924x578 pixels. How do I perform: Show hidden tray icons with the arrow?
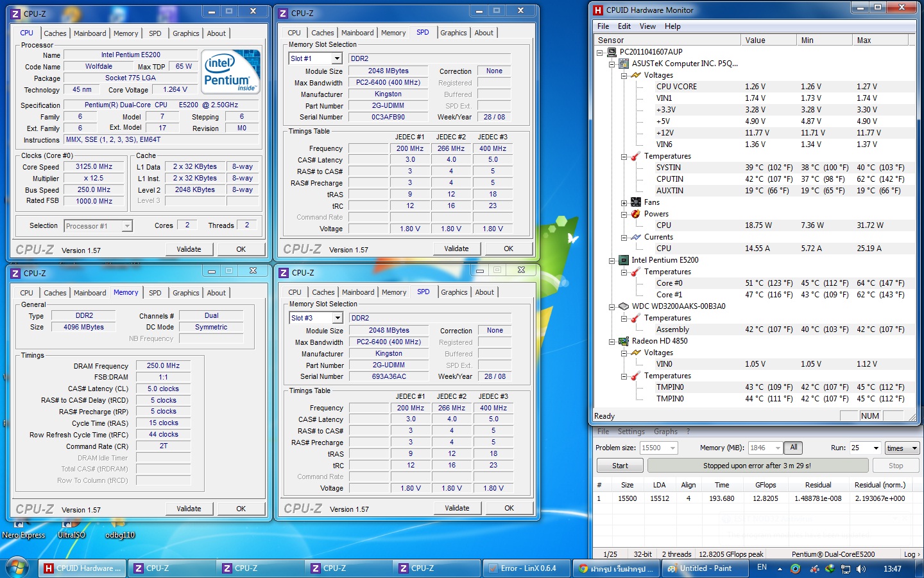[x=780, y=569]
